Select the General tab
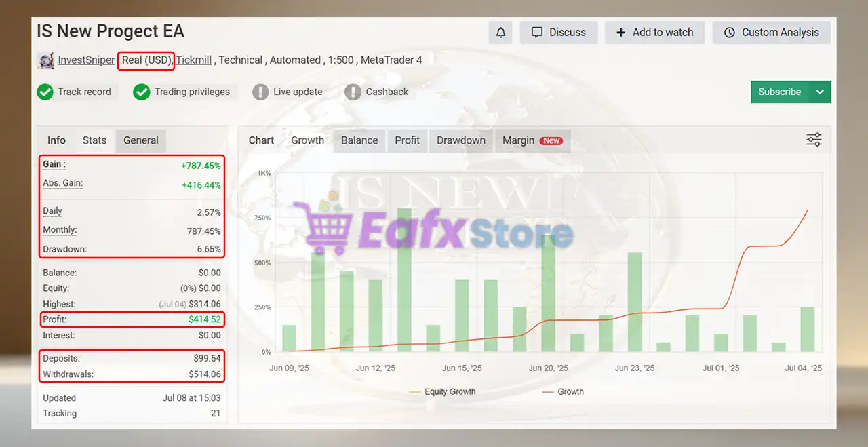This screenshot has width=868, height=447. [141, 140]
